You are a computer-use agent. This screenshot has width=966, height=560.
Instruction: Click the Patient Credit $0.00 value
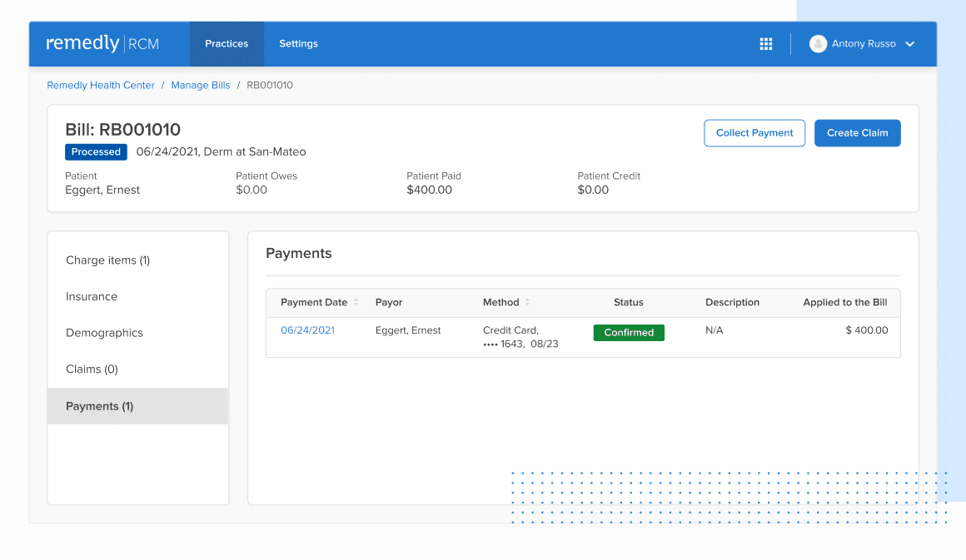(593, 191)
